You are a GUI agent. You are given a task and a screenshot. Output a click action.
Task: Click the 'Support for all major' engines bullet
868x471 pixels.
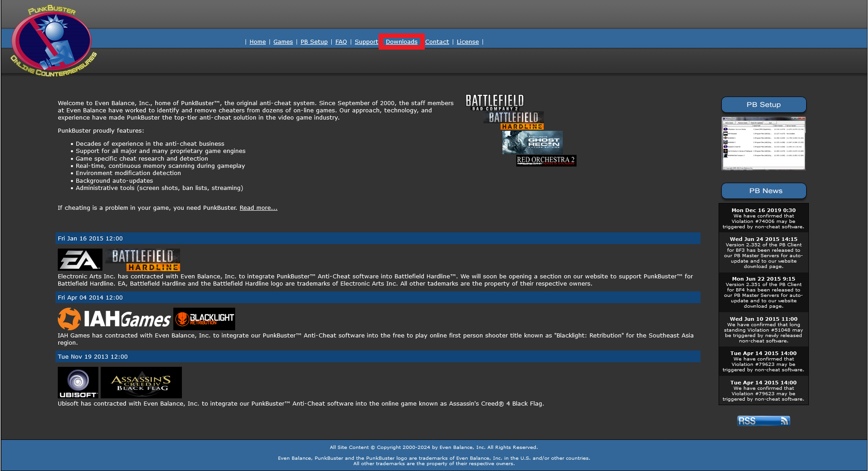(x=161, y=151)
